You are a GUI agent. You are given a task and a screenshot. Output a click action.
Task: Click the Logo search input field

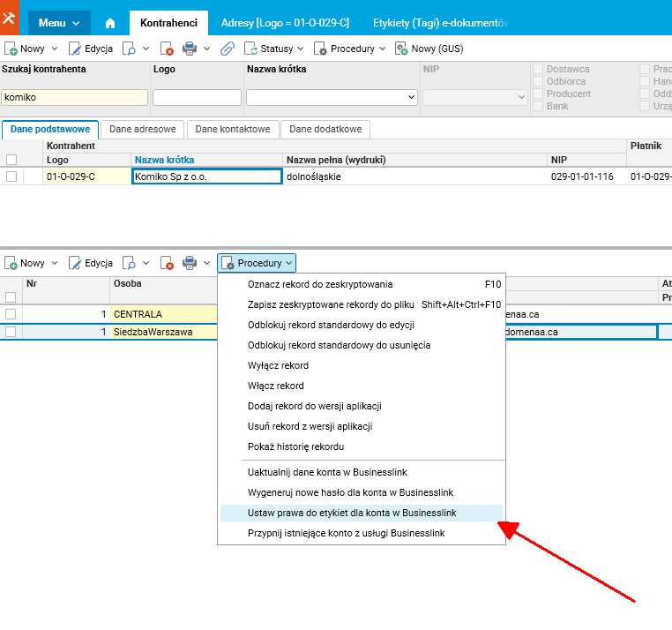pos(198,97)
